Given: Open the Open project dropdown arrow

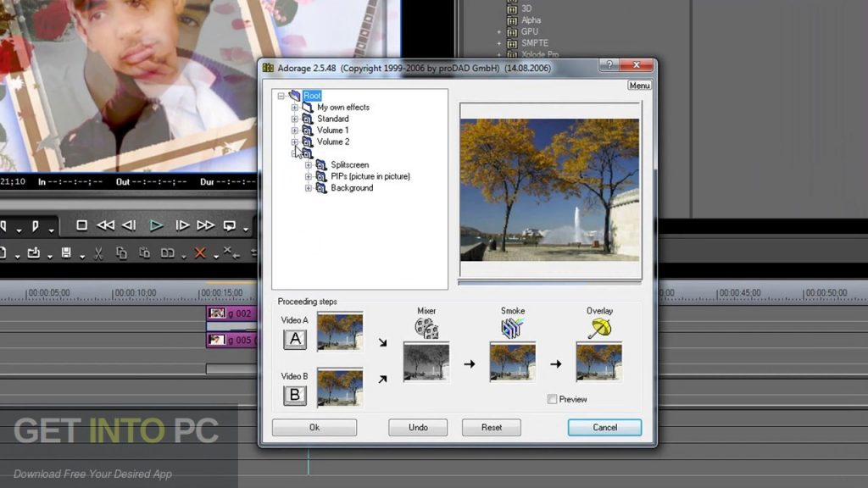Looking at the screenshot, I should point(50,256).
